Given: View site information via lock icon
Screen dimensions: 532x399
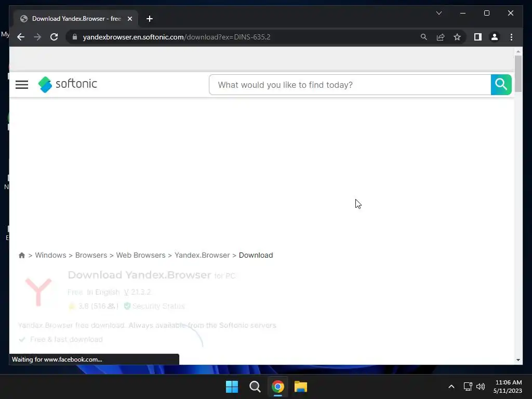Looking at the screenshot, I should click(x=75, y=37).
